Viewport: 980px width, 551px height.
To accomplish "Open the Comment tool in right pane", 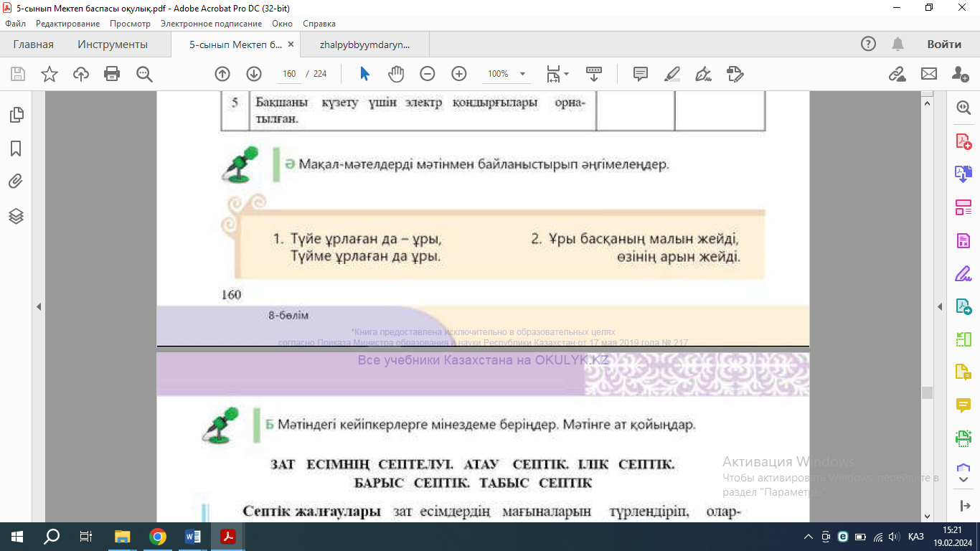I will [963, 405].
